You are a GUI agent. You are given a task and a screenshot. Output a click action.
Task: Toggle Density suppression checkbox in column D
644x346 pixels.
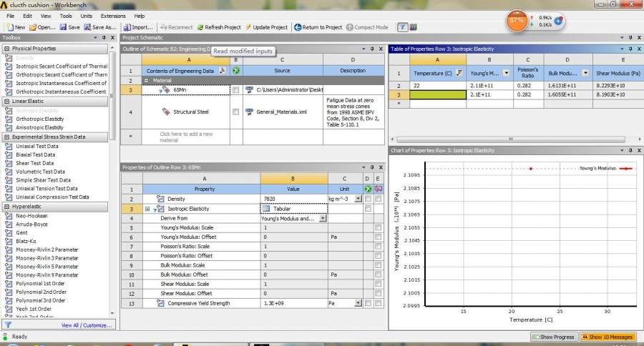368,198
